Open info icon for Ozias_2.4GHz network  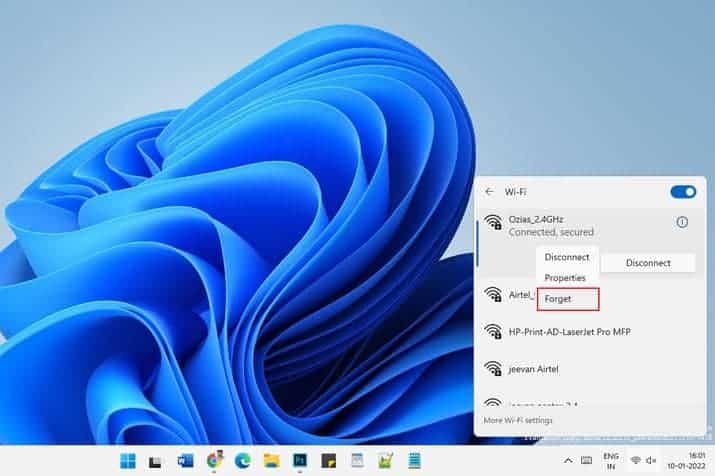(x=682, y=222)
